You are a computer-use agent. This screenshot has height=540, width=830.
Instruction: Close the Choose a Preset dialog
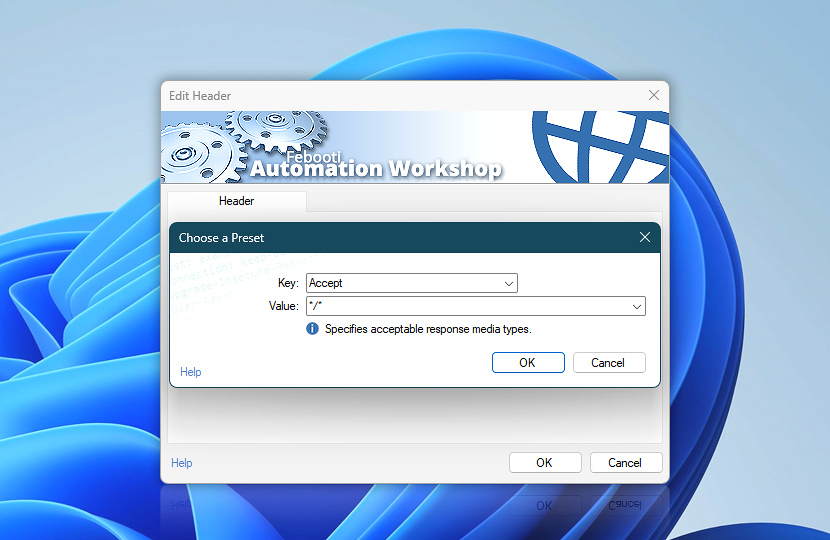(x=645, y=237)
